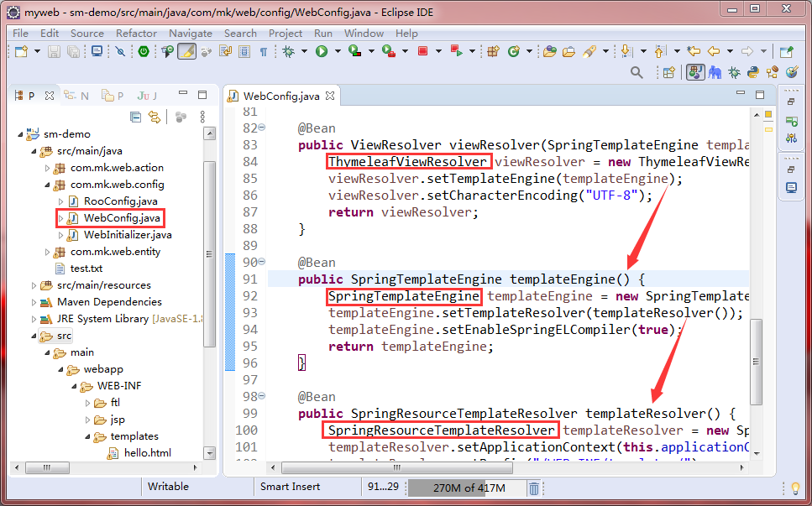Screen dimensions: 812x506
Task: Click the Debug bug icon
Action: point(289,51)
